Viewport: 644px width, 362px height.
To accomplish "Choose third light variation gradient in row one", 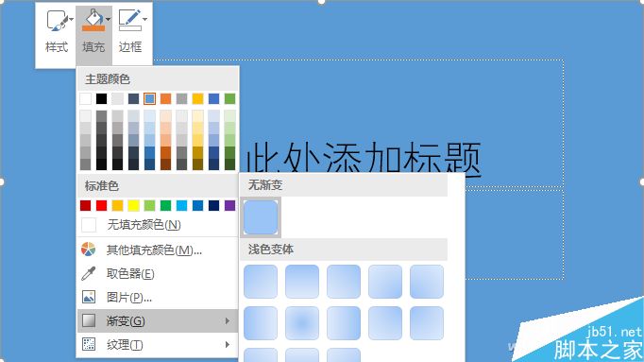I will click(344, 282).
